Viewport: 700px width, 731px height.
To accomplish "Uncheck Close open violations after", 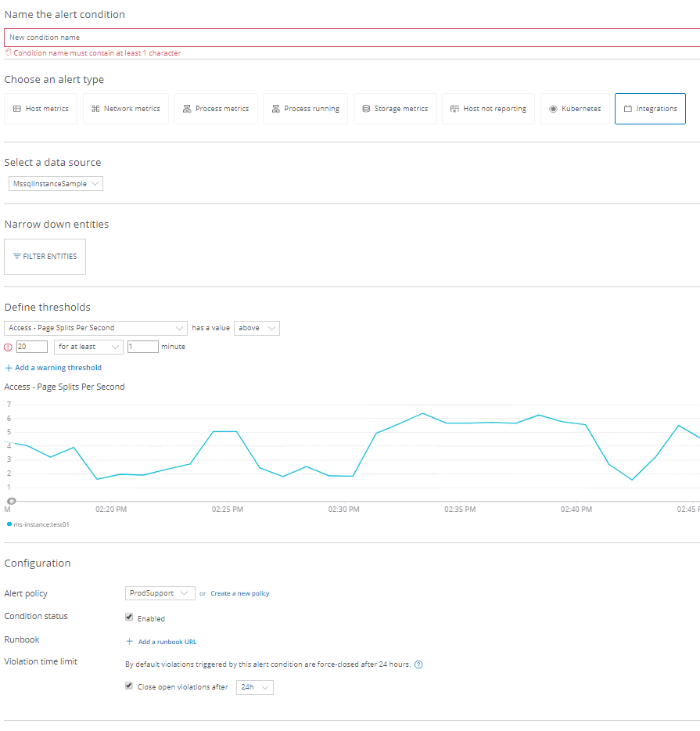I will tap(128, 686).
